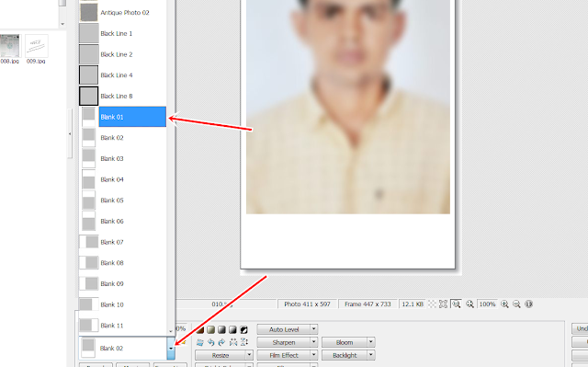Click the frame combo box showing Blank 02
Screen dimensions: 588x367
click(x=127, y=349)
